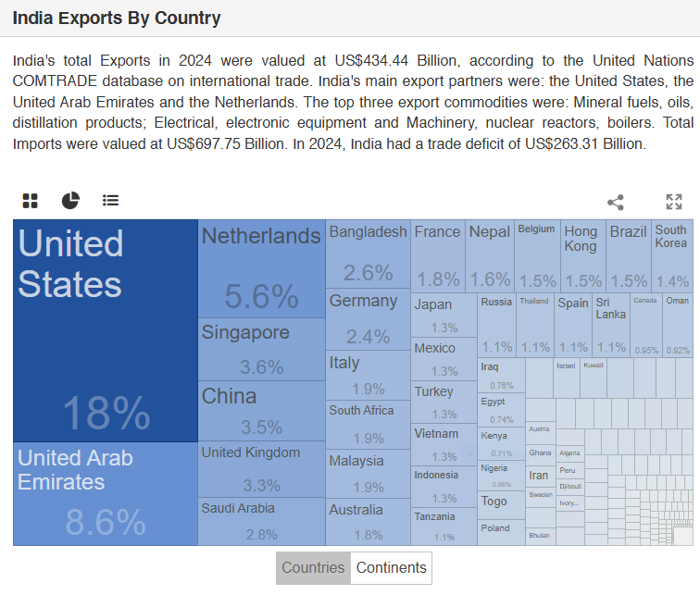Select the Peru tile

click(x=570, y=472)
